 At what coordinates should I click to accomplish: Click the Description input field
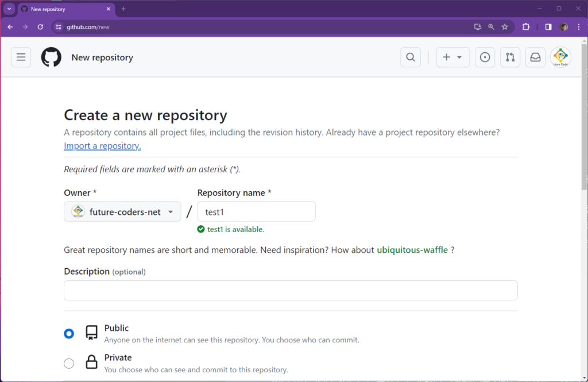tap(291, 291)
